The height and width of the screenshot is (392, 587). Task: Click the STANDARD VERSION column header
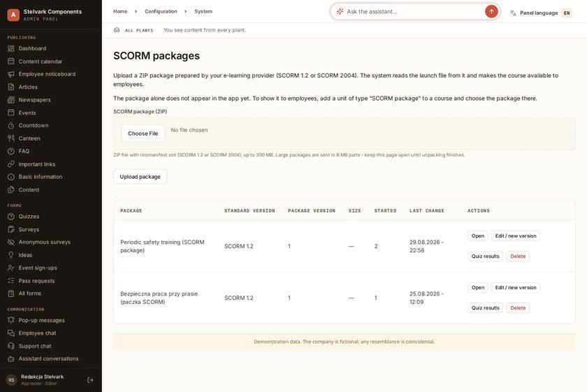coord(249,211)
